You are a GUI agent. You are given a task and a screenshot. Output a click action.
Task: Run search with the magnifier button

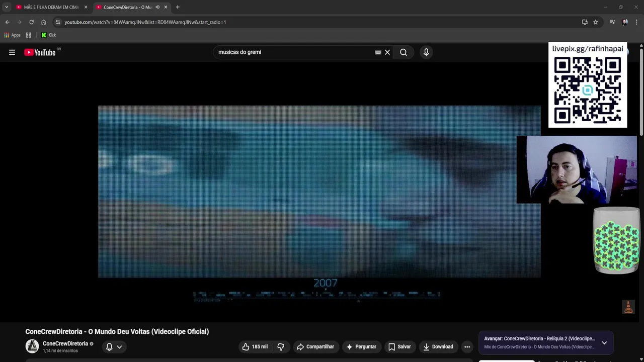pos(404,52)
